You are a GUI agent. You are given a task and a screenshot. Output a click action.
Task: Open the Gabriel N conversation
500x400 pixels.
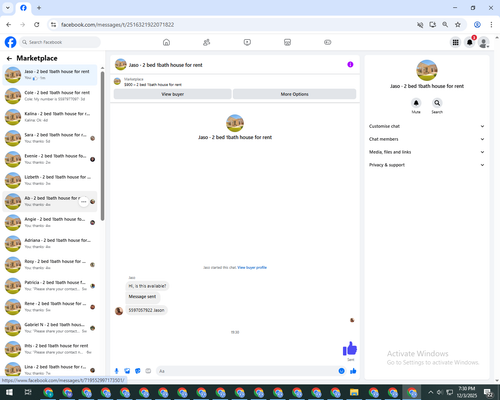[50, 328]
